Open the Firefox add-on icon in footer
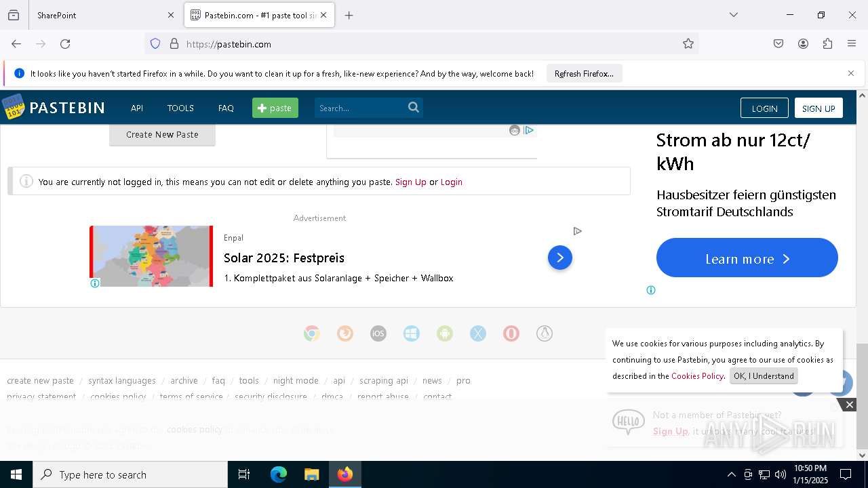 tap(345, 333)
